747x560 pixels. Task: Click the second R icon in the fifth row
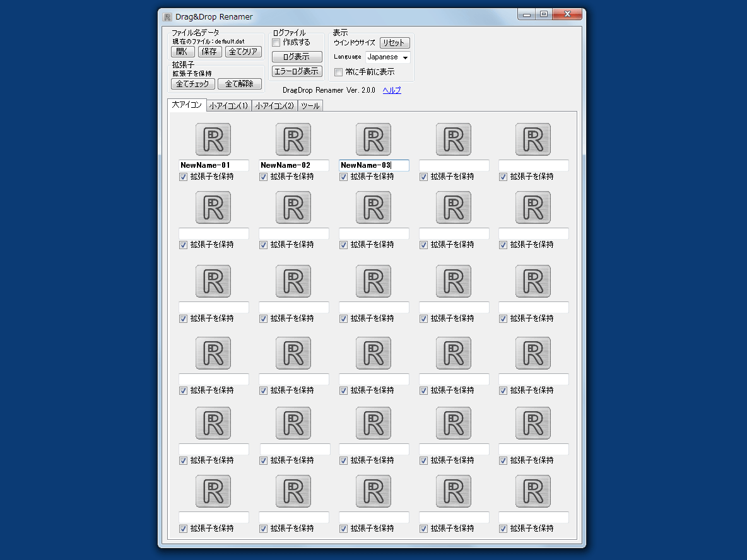point(293,423)
